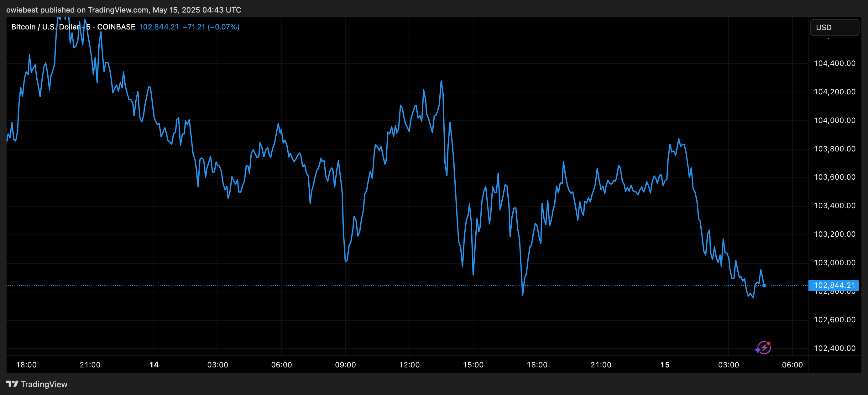The image size is (868, 395).
Task: Click the TradingView logomark at bottom left
Action: click(x=12, y=384)
